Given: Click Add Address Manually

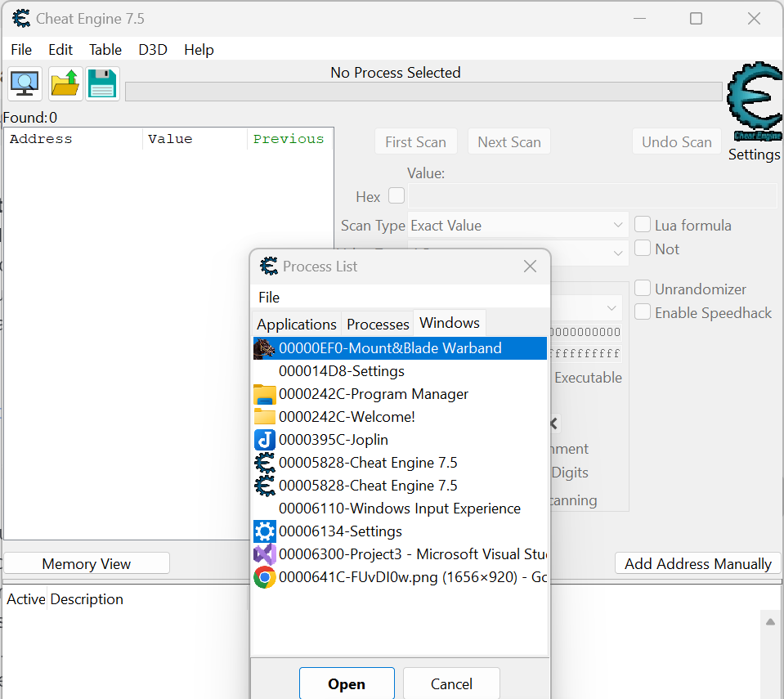Looking at the screenshot, I should (x=698, y=563).
